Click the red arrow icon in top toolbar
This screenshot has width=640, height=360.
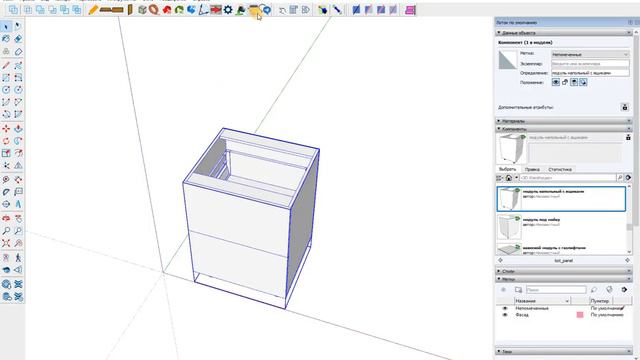(216, 10)
